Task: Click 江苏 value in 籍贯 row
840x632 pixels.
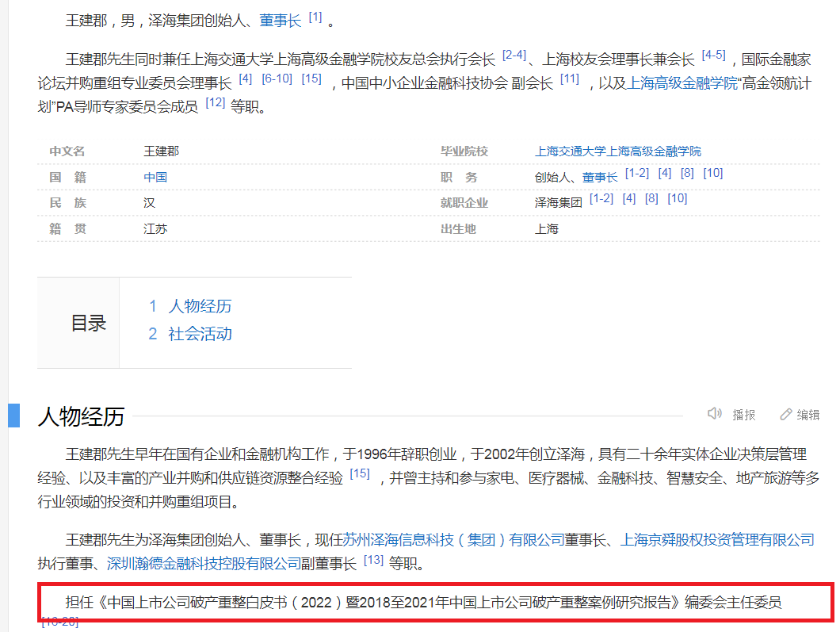Action: click(155, 229)
